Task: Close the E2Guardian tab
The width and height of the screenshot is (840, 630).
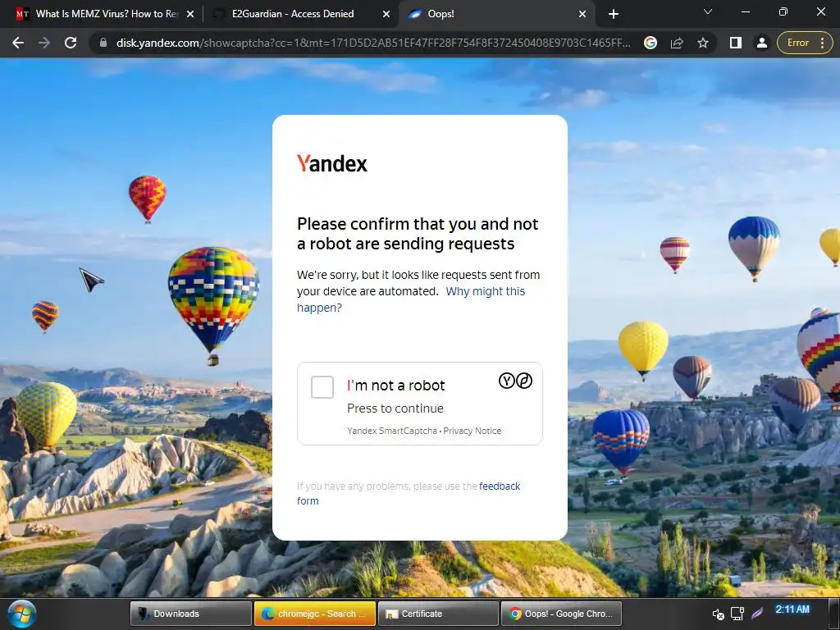Action: click(x=386, y=14)
